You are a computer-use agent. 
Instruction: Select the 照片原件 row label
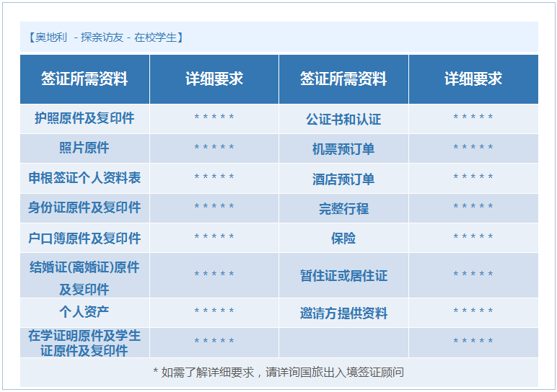[84, 148]
